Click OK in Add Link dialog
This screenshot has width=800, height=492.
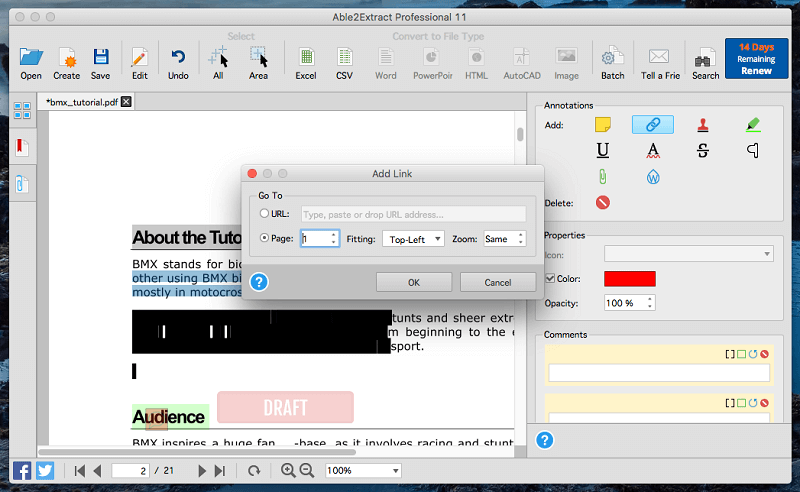414,282
